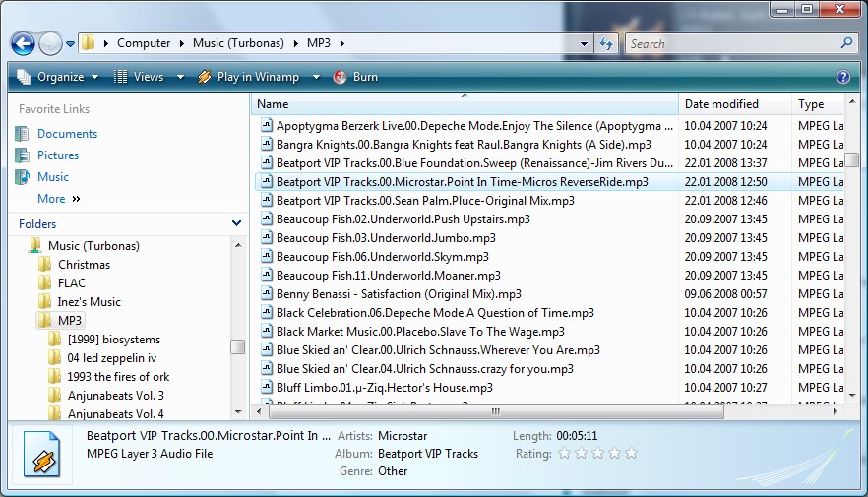Click the search magnifier icon
Image resolution: width=868 pixels, height=497 pixels.
tap(846, 43)
